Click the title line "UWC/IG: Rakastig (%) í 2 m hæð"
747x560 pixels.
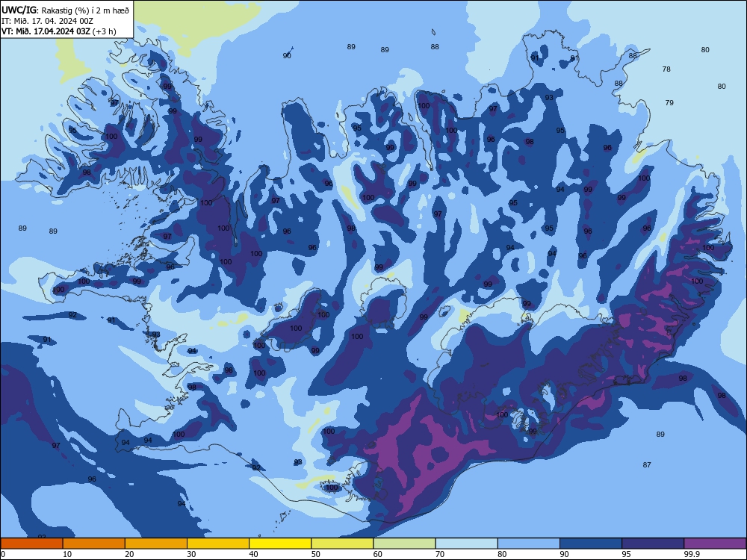[65, 10]
